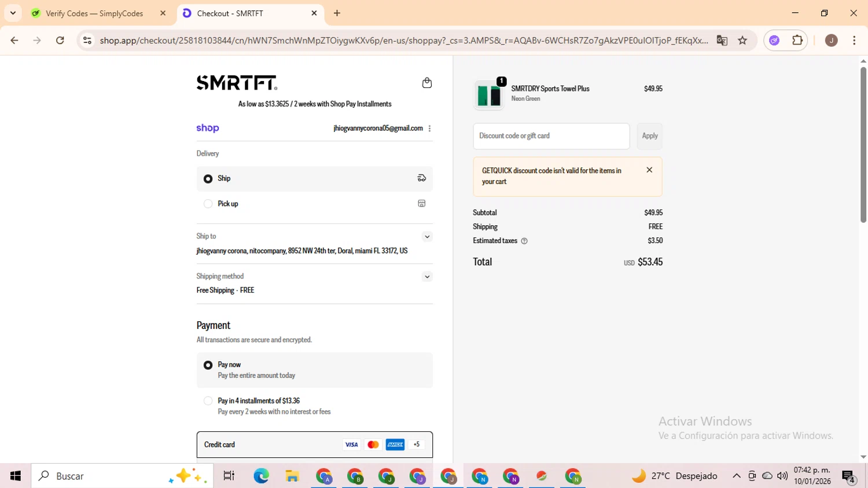
Task: Close the Checkout - SMRTFT tab
Action: coord(314,13)
